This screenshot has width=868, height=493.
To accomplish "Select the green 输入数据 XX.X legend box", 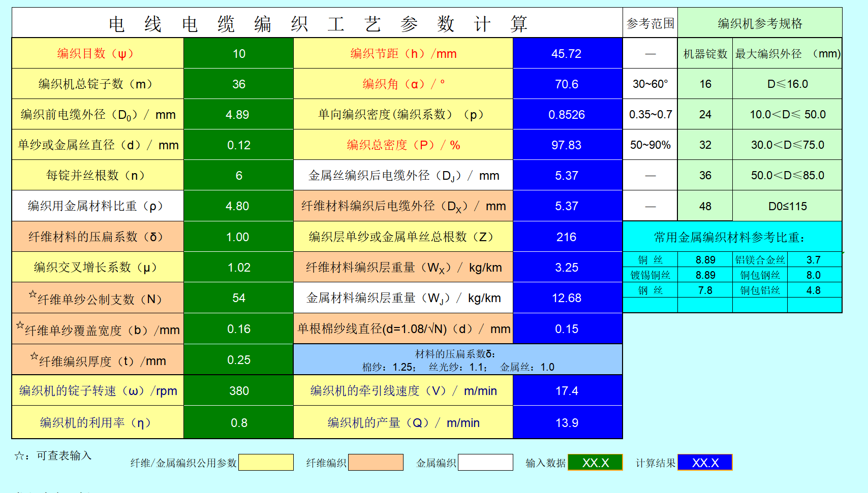I will (x=595, y=462).
